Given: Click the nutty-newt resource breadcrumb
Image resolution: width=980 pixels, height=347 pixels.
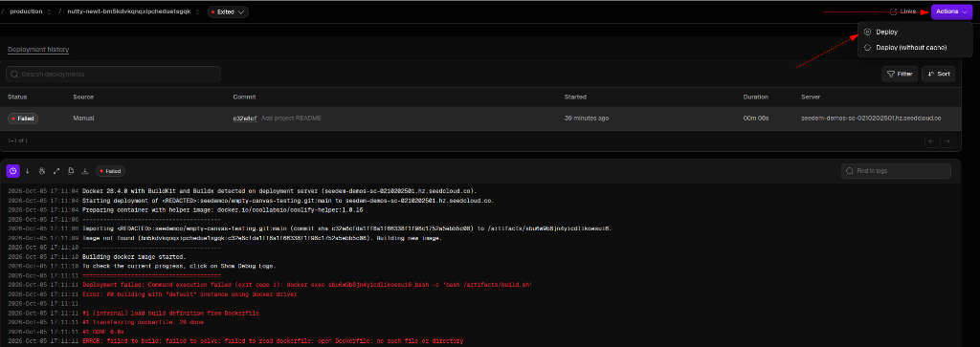Looking at the screenshot, I should point(129,11).
